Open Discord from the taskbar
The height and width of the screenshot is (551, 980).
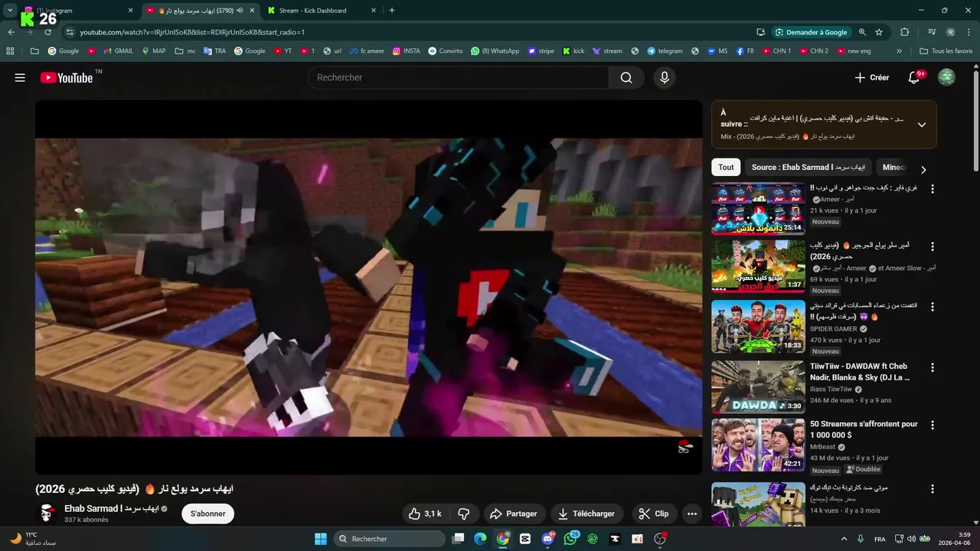tap(547, 539)
